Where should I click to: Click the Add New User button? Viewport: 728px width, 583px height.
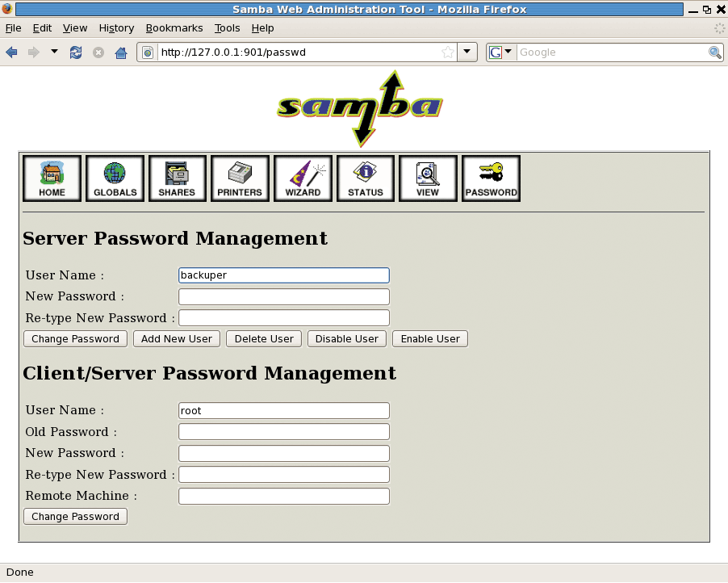(x=177, y=338)
